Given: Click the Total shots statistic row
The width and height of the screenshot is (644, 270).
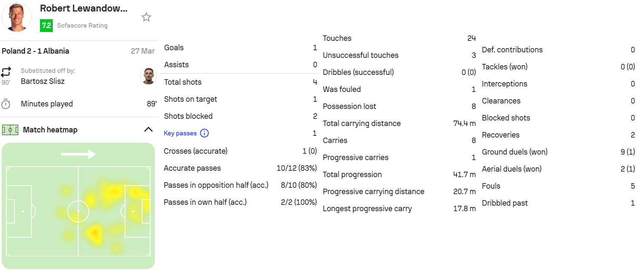Looking at the screenshot, I should coord(240,82).
